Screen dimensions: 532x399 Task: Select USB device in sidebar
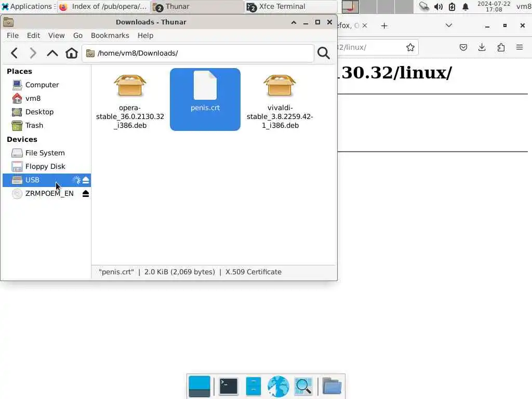pyautogui.click(x=46, y=180)
